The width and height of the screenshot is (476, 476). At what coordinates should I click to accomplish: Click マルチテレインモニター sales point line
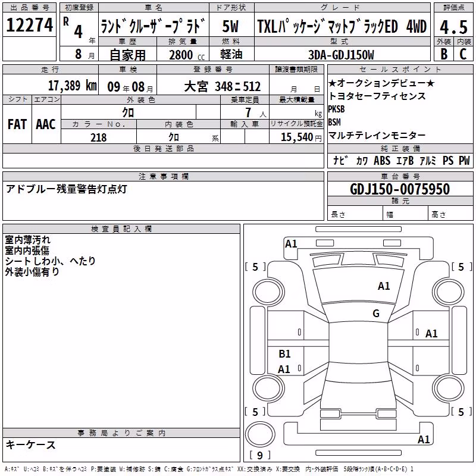[x=377, y=135]
